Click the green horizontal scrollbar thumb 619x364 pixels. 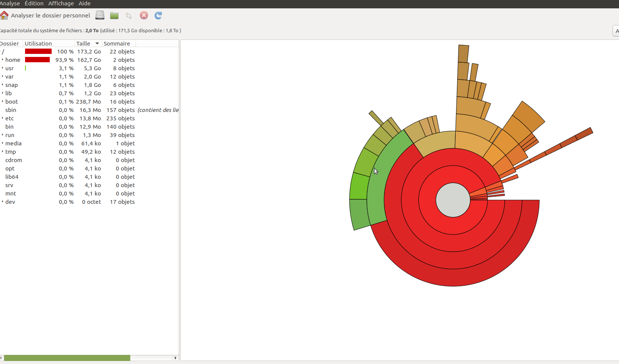(x=67, y=358)
